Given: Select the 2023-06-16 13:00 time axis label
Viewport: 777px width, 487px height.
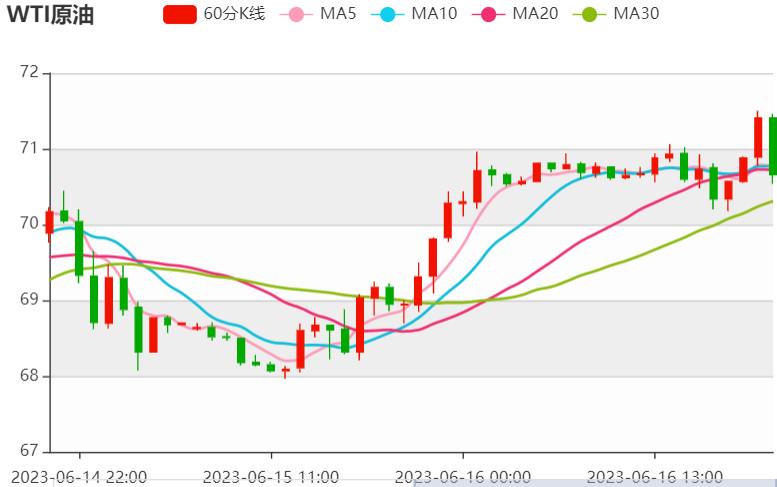Looking at the screenshot, I should pos(655,476).
